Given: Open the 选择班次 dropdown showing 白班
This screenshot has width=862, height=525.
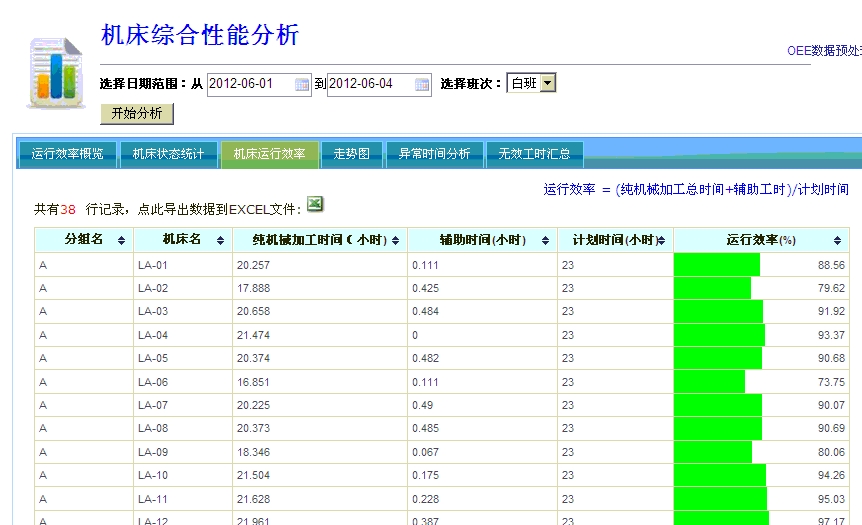Looking at the screenshot, I should coord(531,83).
